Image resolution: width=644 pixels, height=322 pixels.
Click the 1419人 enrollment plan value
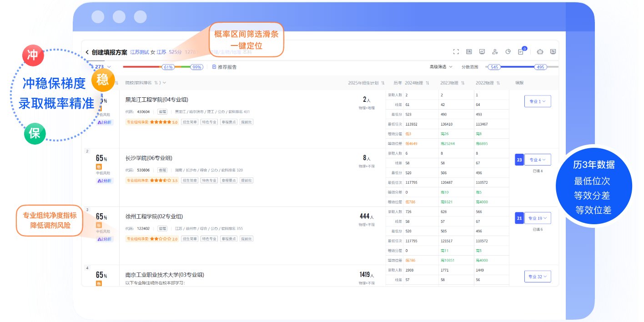click(367, 275)
